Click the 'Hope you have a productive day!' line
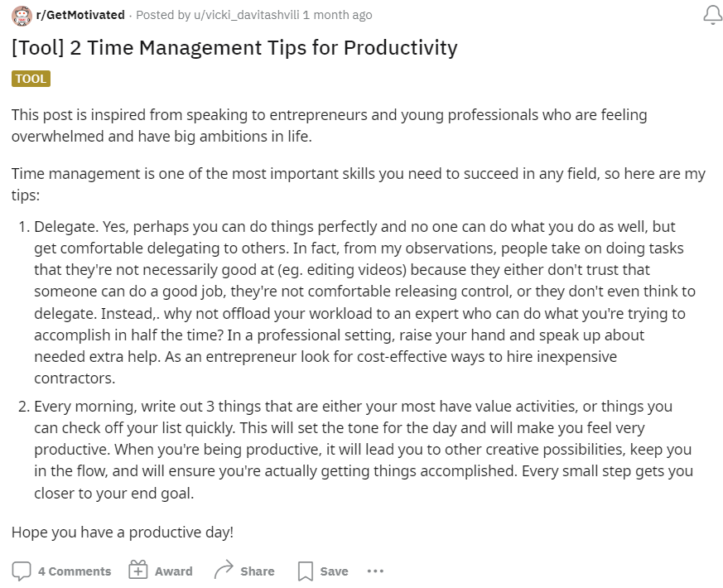The width and height of the screenshot is (723, 588). 123,533
